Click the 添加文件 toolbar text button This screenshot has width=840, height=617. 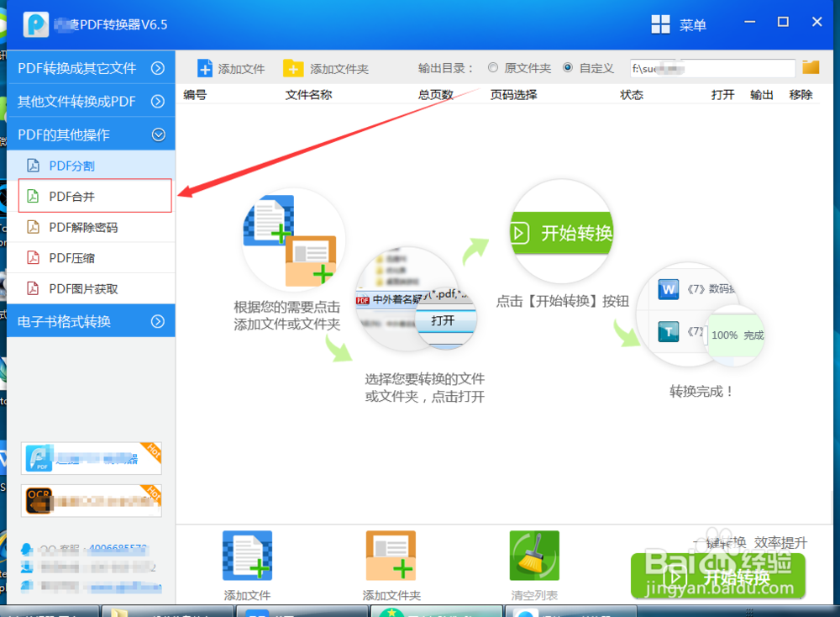(x=242, y=69)
